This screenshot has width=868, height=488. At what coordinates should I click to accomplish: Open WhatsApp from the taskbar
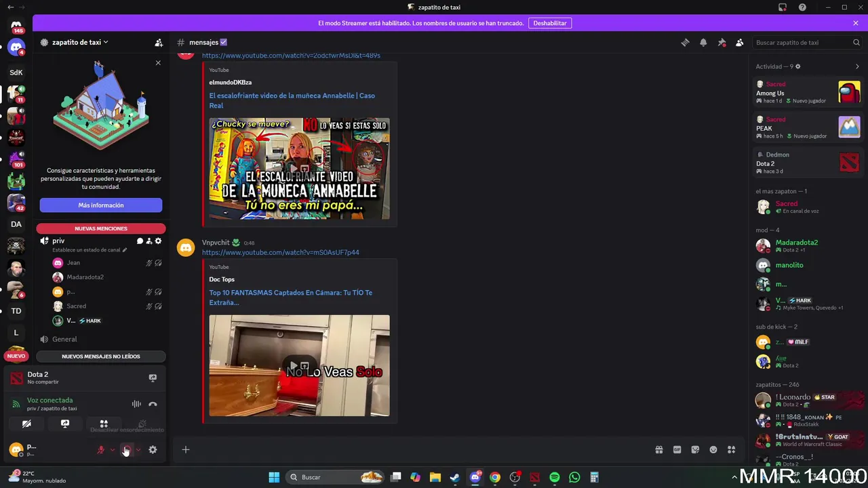click(x=574, y=477)
